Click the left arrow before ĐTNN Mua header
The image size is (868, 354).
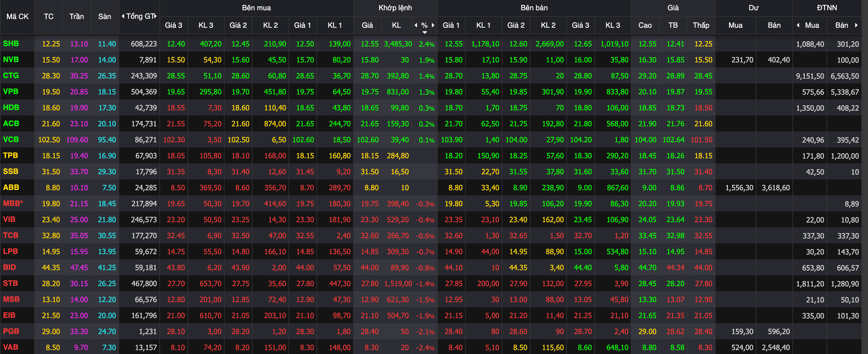pos(798,25)
